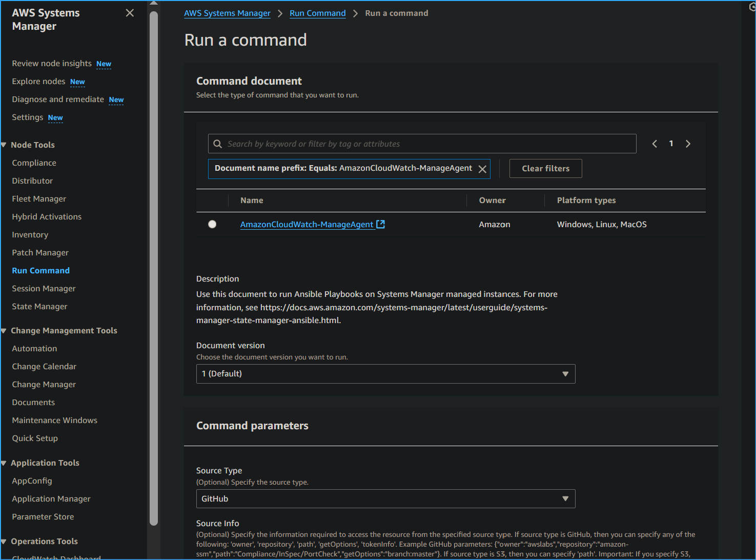Close the AWS Systems Manager navigation panel

tap(130, 12)
